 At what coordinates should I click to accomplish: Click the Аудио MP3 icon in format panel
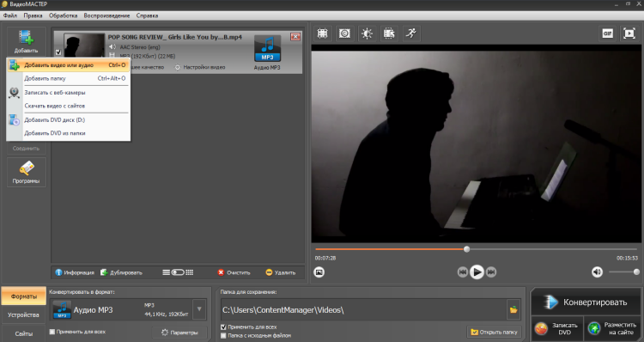(x=62, y=310)
